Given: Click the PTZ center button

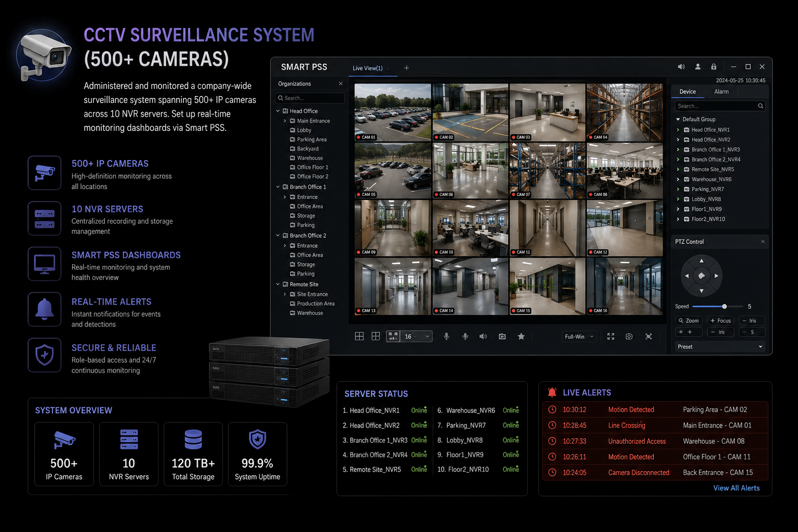Looking at the screenshot, I should 701,276.
